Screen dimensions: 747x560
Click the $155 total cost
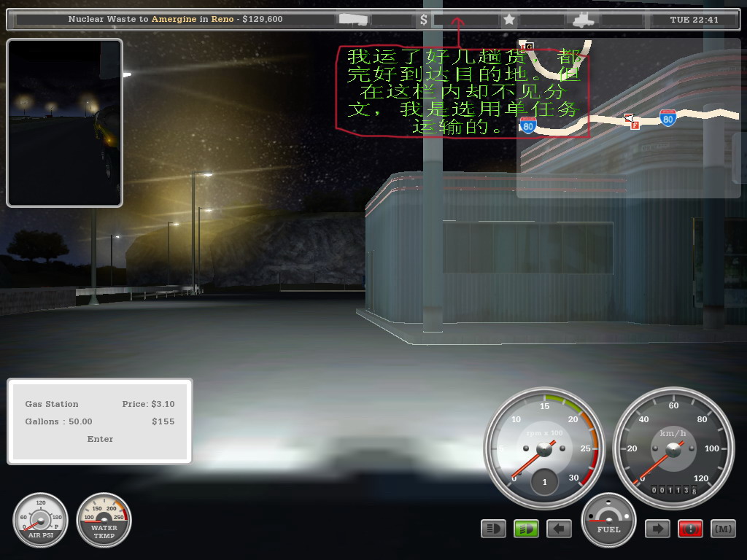(163, 421)
